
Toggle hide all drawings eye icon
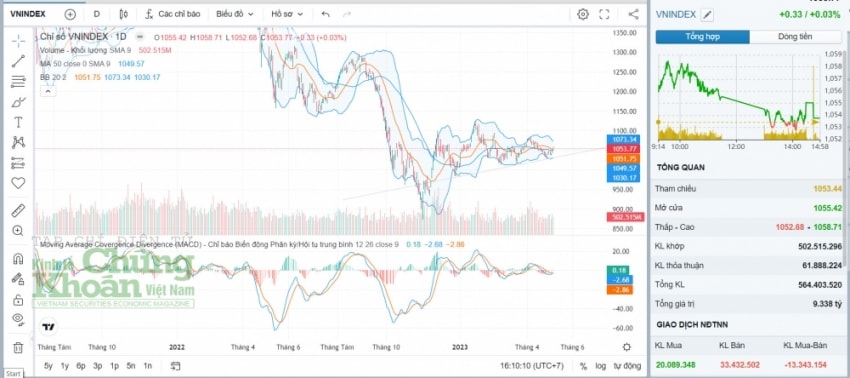click(x=18, y=319)
